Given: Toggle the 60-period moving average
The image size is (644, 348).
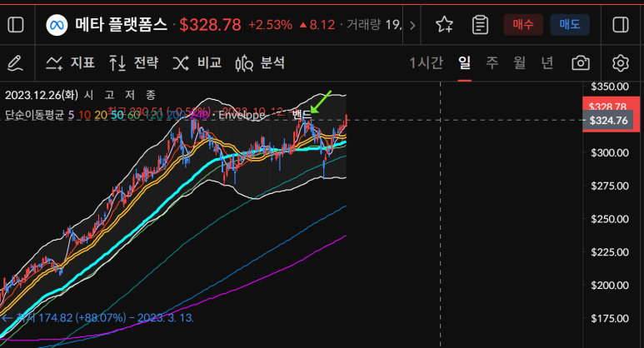Looking at the screenshot, I should tap(134, 115).
